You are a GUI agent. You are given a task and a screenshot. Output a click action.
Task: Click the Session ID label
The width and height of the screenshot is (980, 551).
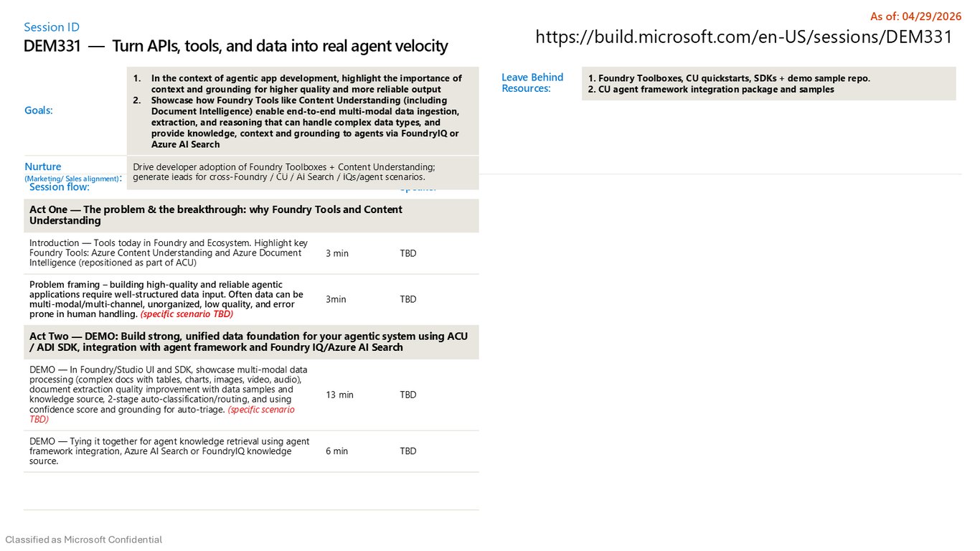click(52, 27)
